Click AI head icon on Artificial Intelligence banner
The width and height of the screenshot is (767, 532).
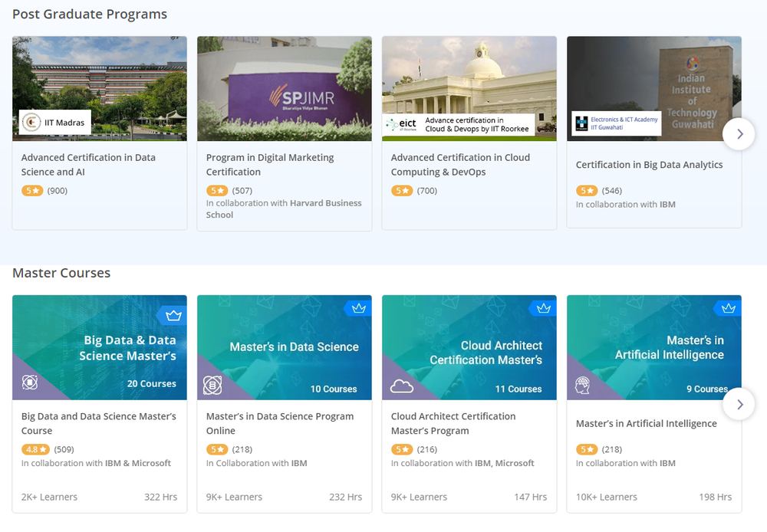(x=583, y=386)
